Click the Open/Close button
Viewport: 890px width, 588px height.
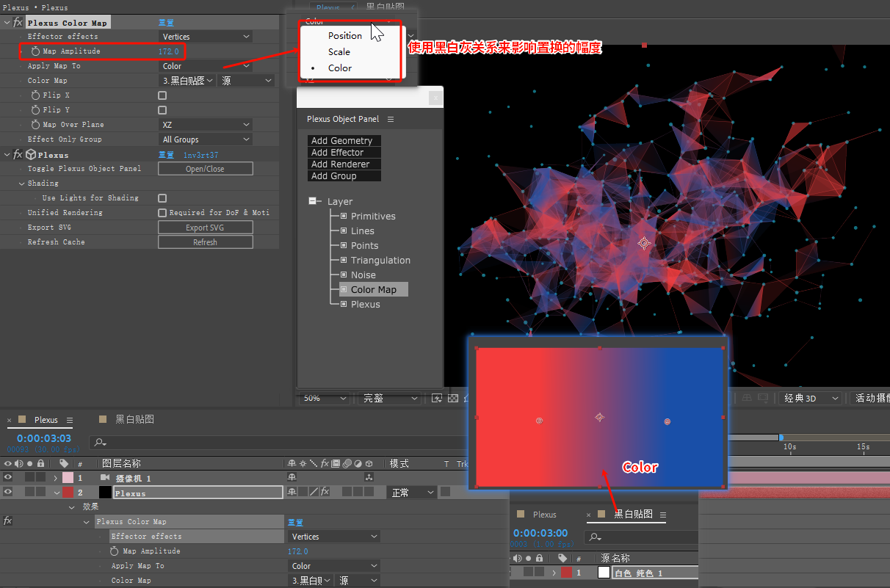[206, 169]
